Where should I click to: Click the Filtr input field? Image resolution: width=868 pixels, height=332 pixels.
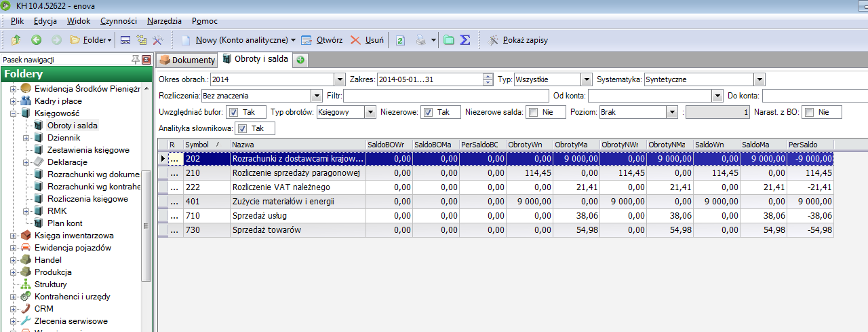point(446,96)
